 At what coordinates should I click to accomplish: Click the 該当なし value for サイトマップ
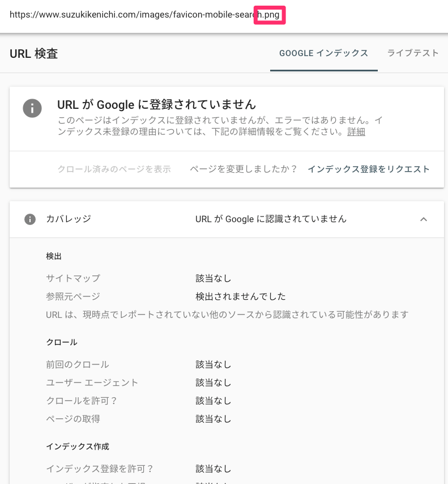click(x=213, y=278)
